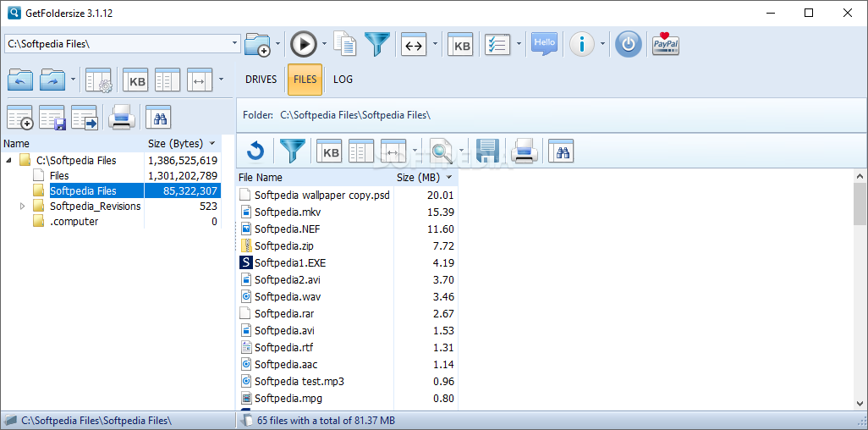Screen dimensions: 868x430
Task: Sort files by the Size (MB) header
Action: point(426,177)
